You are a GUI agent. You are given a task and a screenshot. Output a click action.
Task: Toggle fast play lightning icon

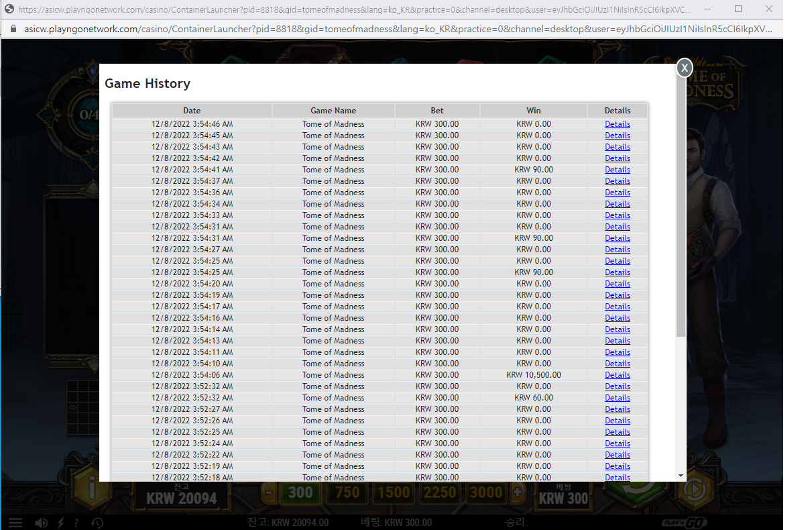[60, 523]
